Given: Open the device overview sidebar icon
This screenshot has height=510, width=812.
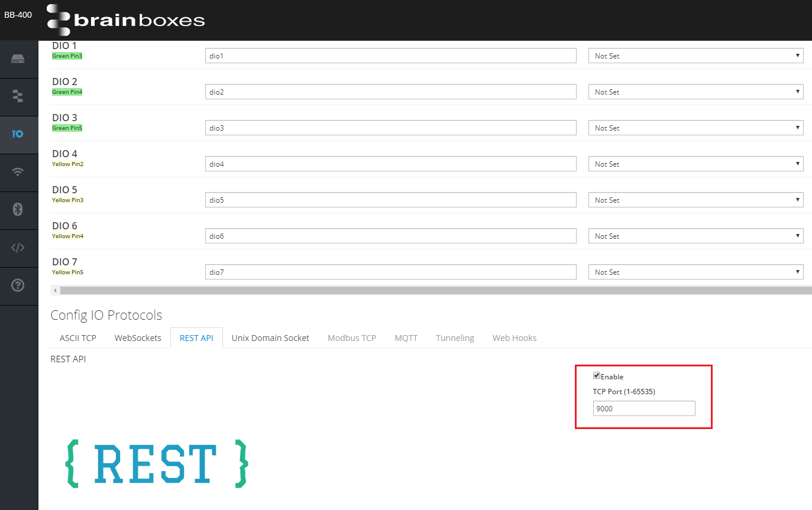Looking at the screenshot, I should coord(18,59).
